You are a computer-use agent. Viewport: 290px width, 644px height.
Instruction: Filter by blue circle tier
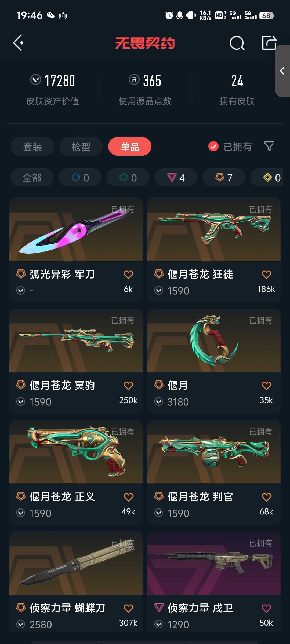pyautogui.click(x=80, y=177)
